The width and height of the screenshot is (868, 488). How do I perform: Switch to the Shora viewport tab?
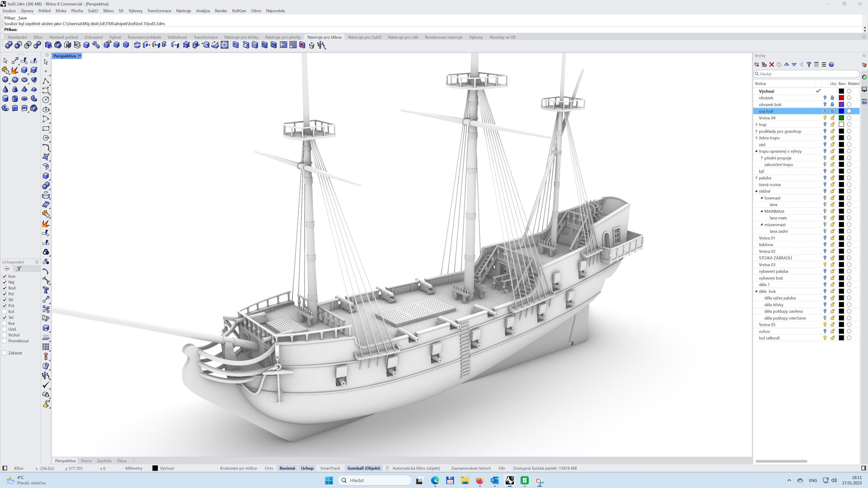click(x=86, y=461)
